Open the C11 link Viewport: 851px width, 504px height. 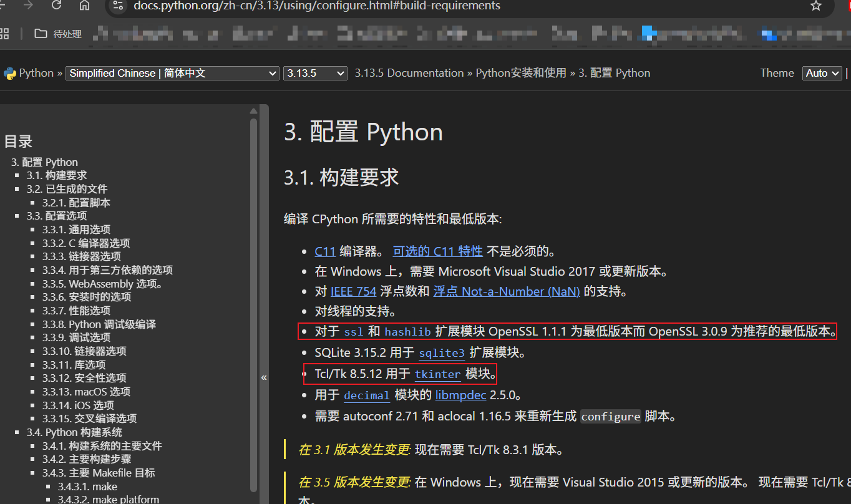(x=325, y=251)
